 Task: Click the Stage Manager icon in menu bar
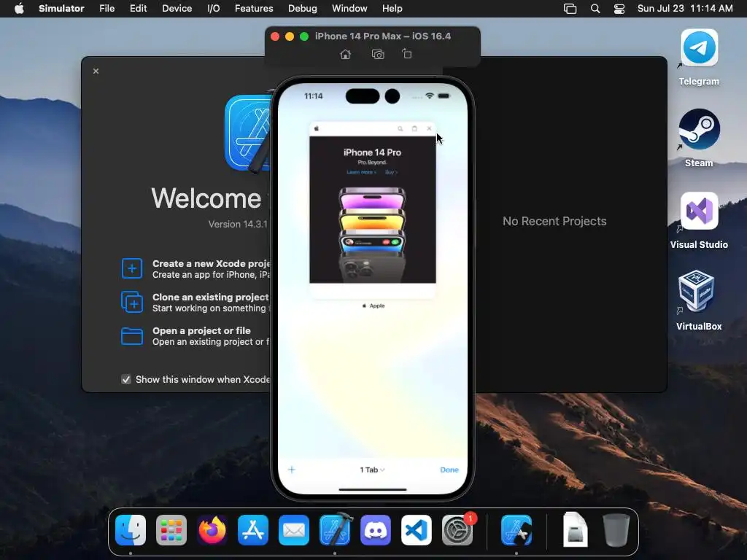pyautogui.click(x=570, y=9)
